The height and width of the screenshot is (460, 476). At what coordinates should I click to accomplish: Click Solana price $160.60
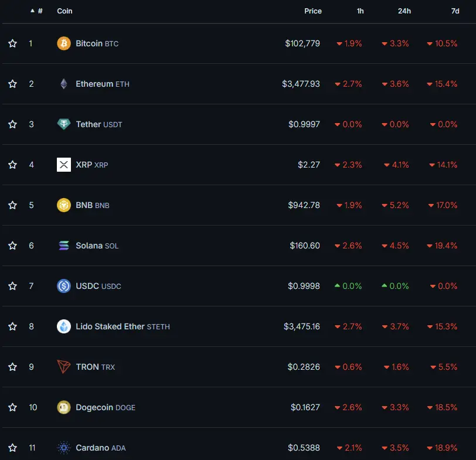point(305,246)
